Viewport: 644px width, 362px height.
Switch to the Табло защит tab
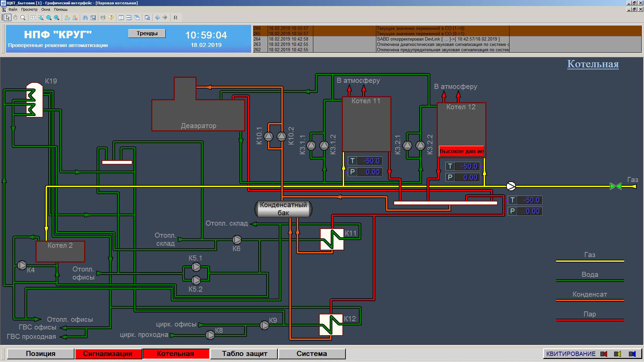coord(245,354)
